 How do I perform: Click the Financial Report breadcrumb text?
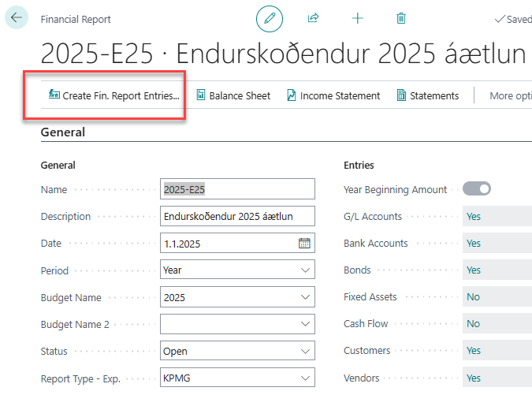coord(76,19)
